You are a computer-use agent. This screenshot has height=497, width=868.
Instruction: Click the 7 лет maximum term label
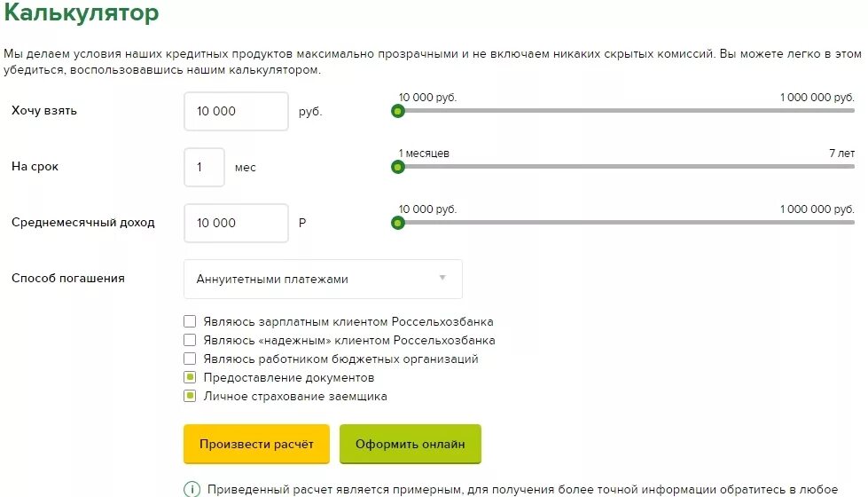842,154
